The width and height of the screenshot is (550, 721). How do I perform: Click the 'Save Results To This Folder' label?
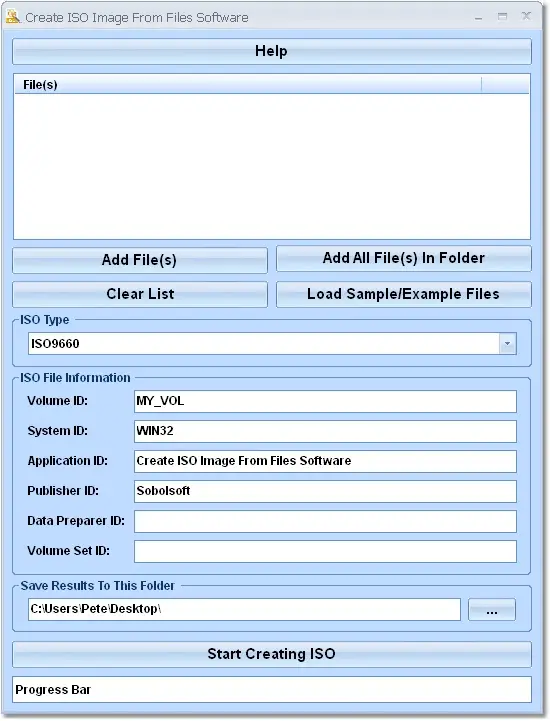(97, 586)
